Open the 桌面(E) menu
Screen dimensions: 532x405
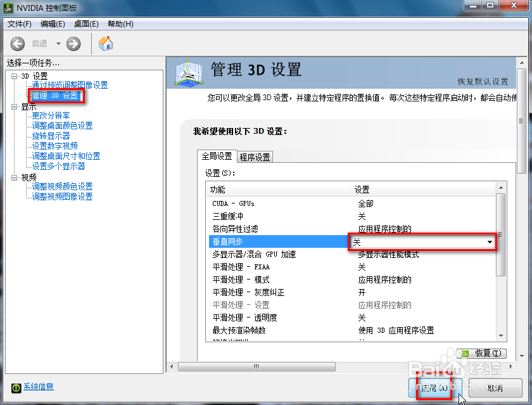click(86, 24)
